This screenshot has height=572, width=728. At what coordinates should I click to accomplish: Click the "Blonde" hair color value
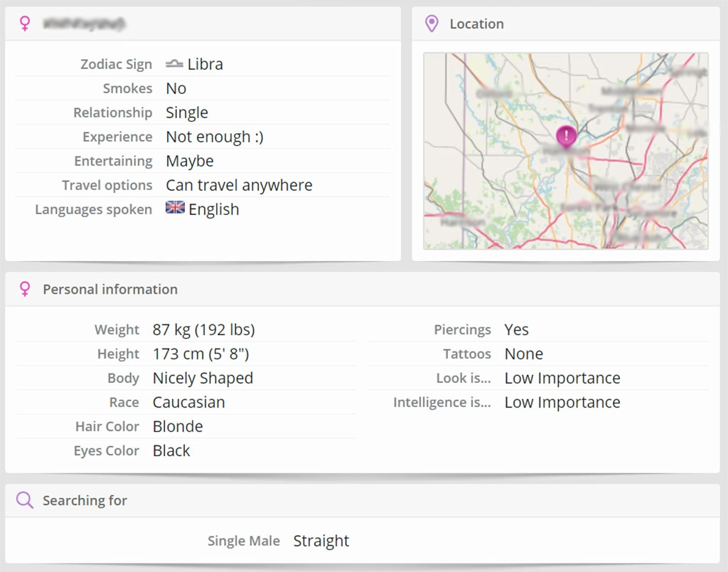point(178,427)
